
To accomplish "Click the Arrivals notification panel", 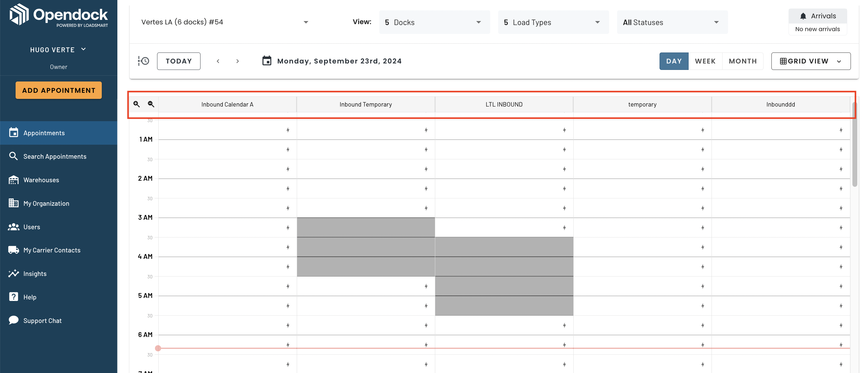I will tap(818, 22).
